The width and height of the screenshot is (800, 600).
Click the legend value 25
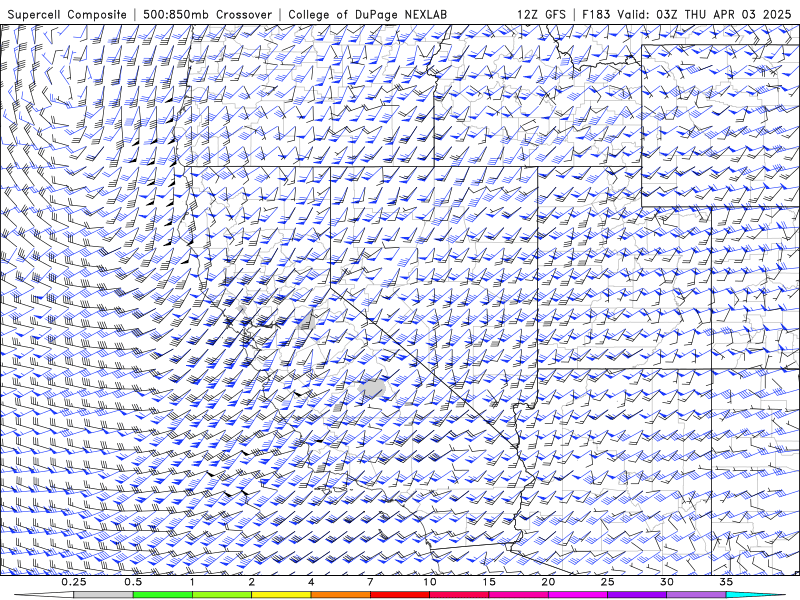coord(607,582)
